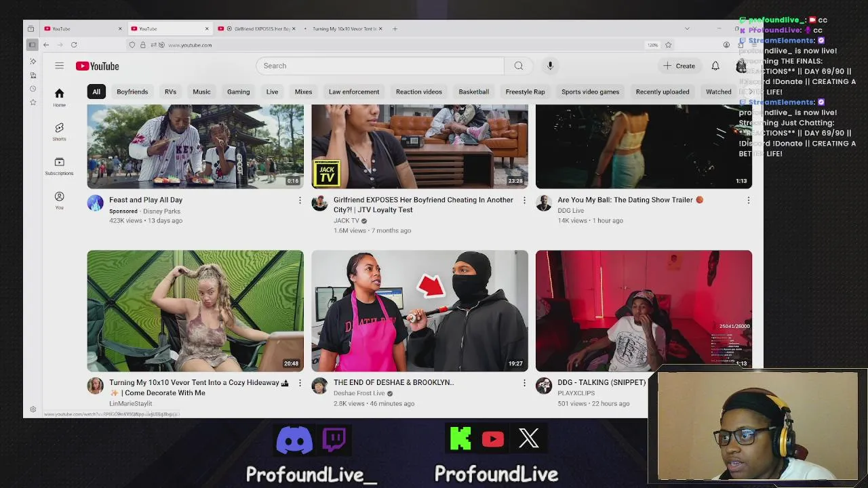Click the browser forward arrow
Screen dimensions: 868x488
pos(60,45)
